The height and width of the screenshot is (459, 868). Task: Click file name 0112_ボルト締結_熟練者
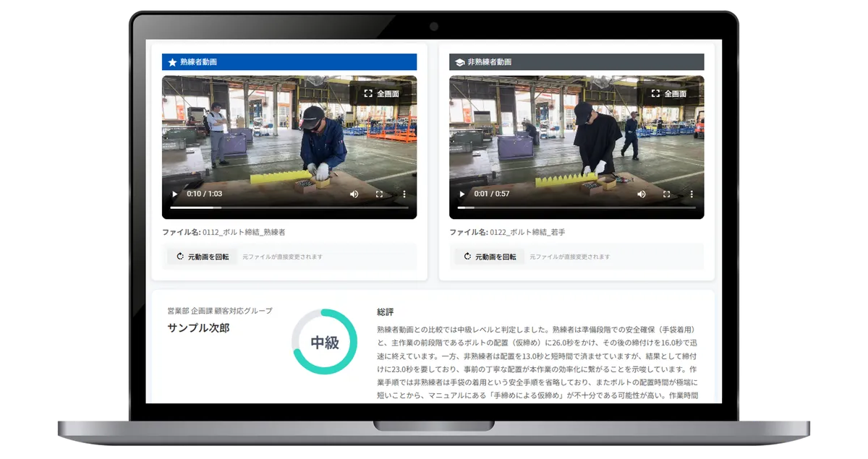coord(244,233)
